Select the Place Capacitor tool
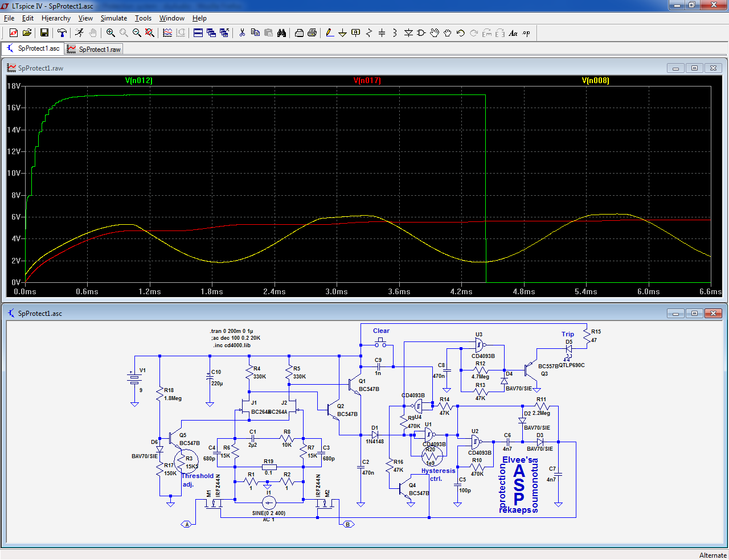 point(382,33)
